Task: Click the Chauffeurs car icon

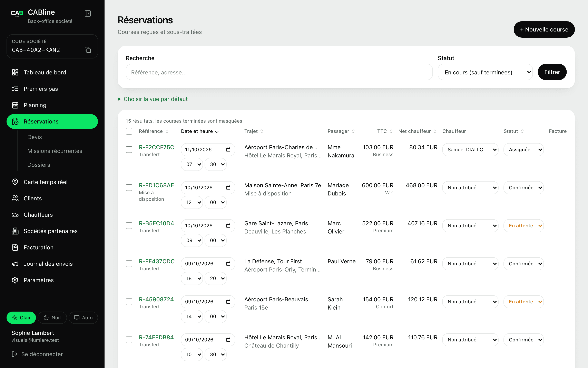Action: 15,215
